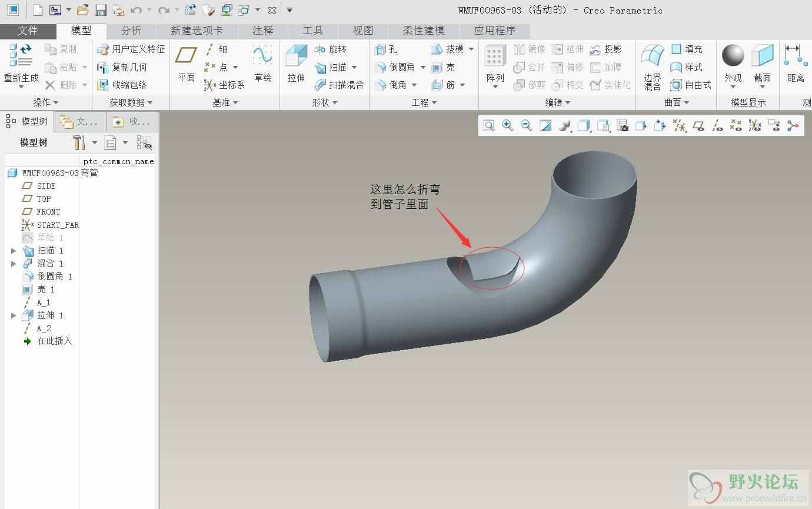Viewport: 812px width, 509px height.
Task: Open the 曲面 group dropdown
Action: coord(677,102)
